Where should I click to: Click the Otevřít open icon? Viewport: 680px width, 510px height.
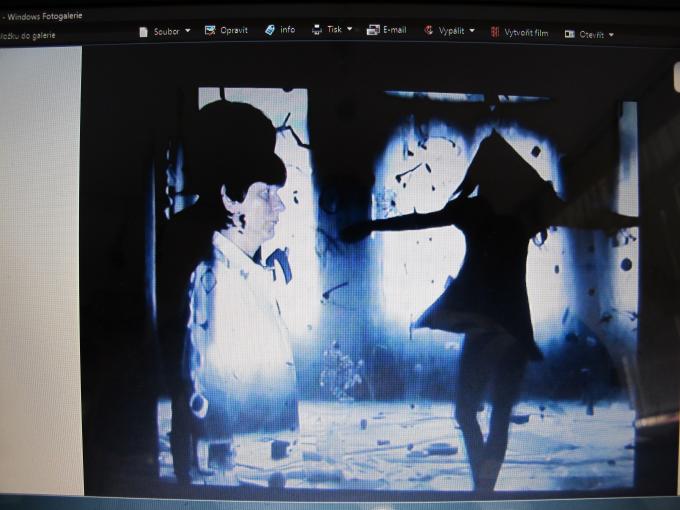(x=570, y=34)
